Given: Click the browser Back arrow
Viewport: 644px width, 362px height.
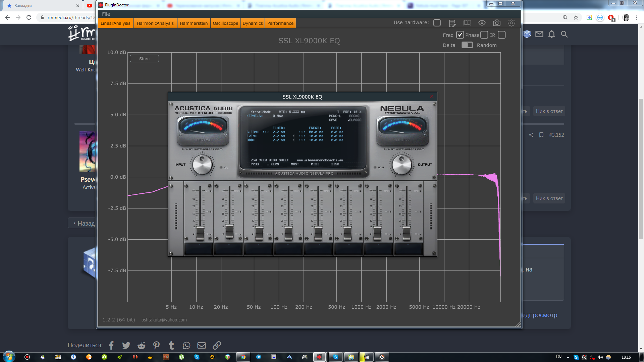Looking at the screenshot, I should [x=7, y=17].
